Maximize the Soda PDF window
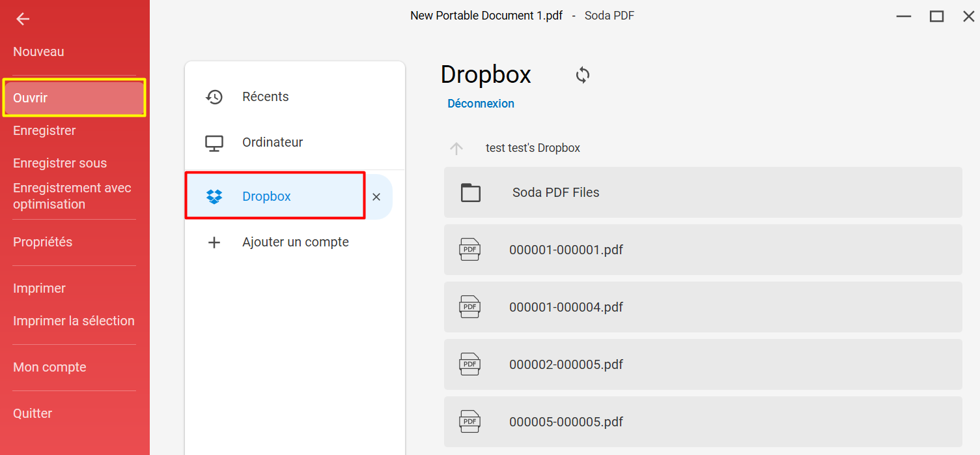The width and height of the screenshot is (980, 455). pos(937,16)
